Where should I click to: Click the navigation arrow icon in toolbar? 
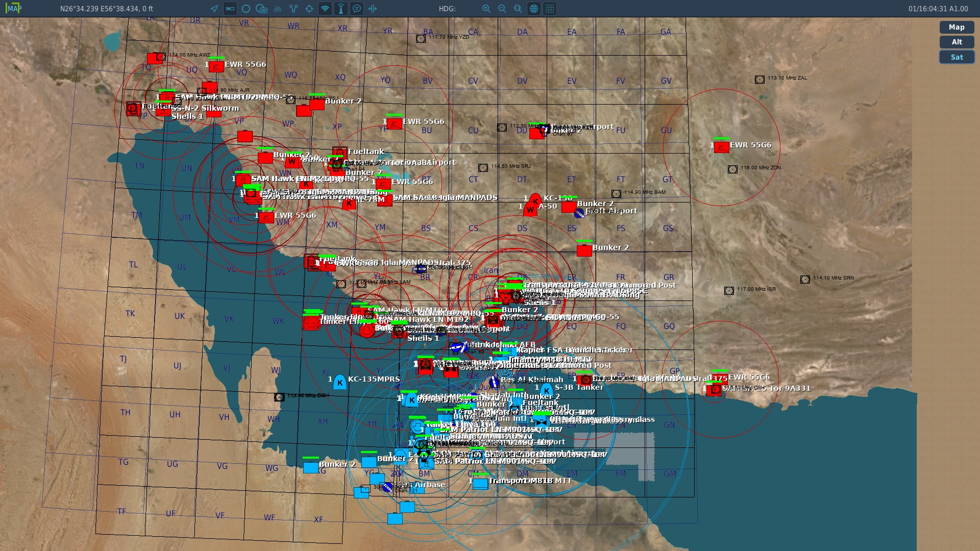(x=214, y=9)
